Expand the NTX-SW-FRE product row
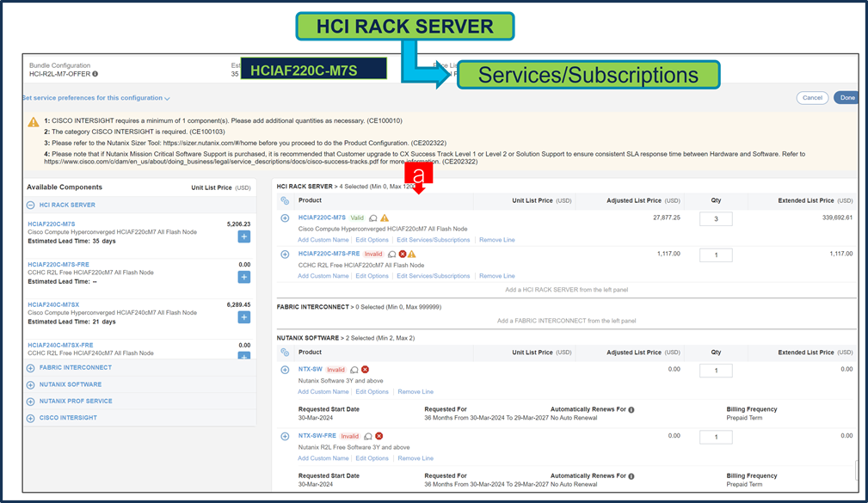The width and height of the screenshot is (868, 503). (285, 436)
